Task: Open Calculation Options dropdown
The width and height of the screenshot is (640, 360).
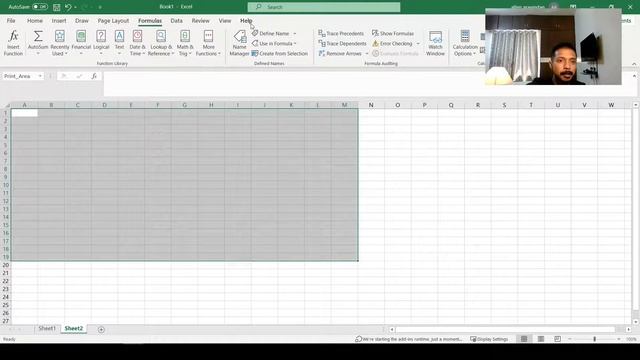Action: click(465, 43)
